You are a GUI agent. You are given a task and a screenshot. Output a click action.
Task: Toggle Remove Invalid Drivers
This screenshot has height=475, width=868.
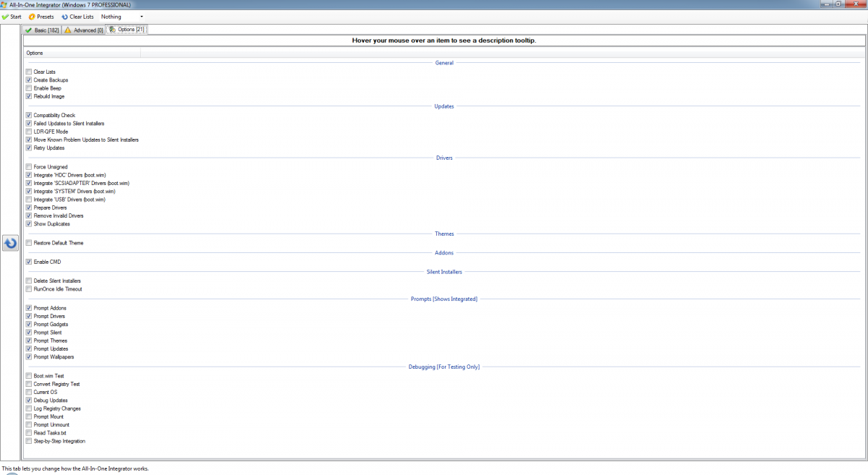coord(29,215)
